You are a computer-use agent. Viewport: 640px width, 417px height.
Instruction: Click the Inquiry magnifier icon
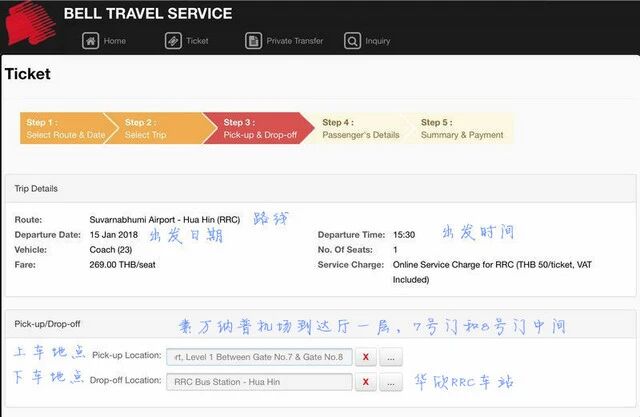click(352, 41)
